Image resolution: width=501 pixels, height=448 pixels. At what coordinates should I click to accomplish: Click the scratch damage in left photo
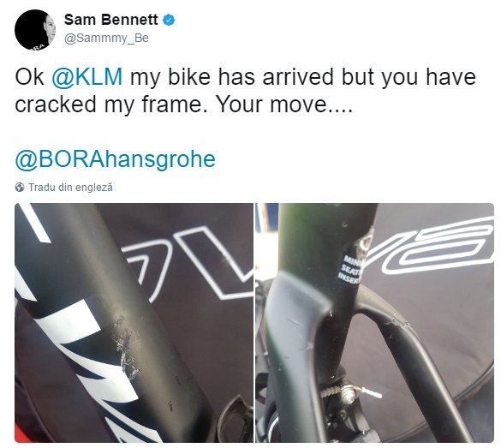point(125,349)
